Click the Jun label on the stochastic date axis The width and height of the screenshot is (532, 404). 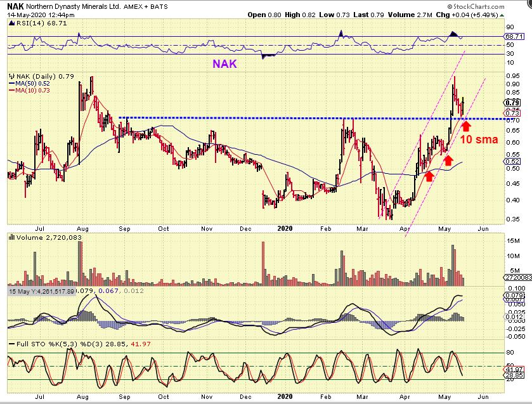tap(483, 396)
